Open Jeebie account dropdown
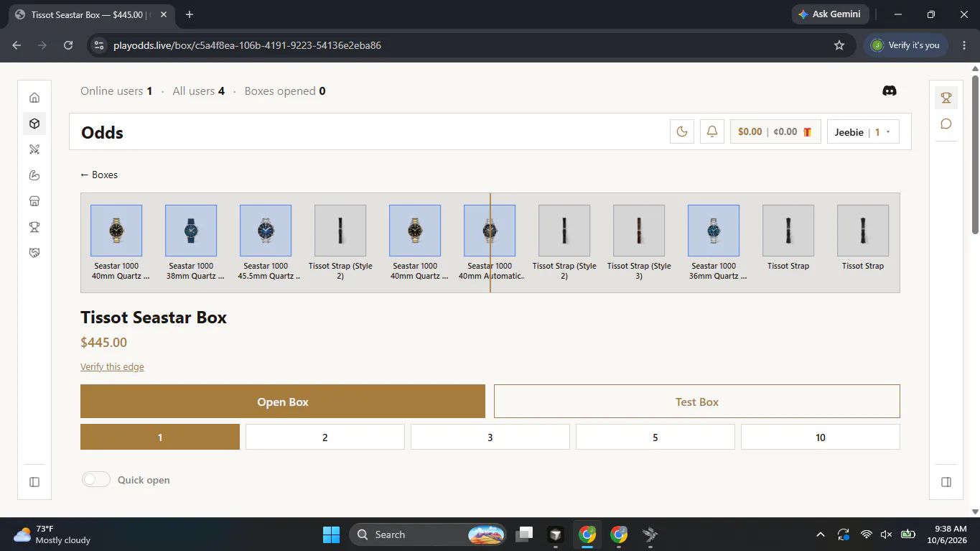 point(863,131)
